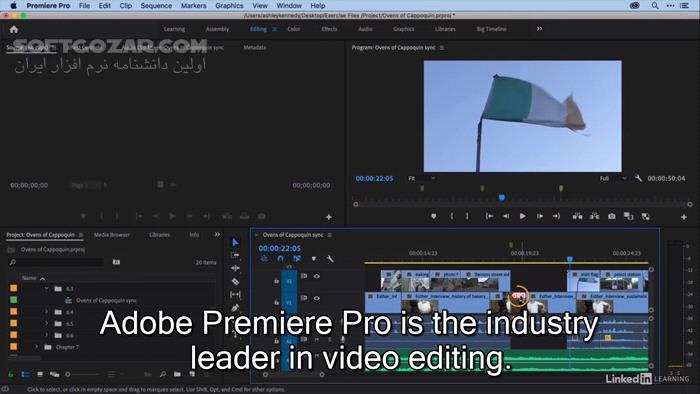
Task: Expand the 6.6 bin
Action: point(46,335)
